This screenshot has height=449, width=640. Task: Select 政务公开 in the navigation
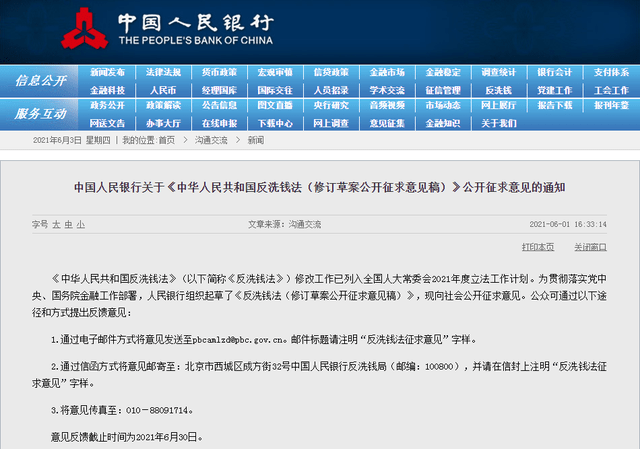click(107, 105)
